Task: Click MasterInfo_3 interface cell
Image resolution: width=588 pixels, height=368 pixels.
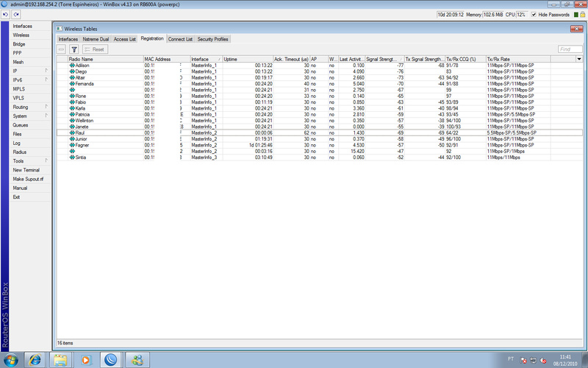Action: tap(204, 158)
